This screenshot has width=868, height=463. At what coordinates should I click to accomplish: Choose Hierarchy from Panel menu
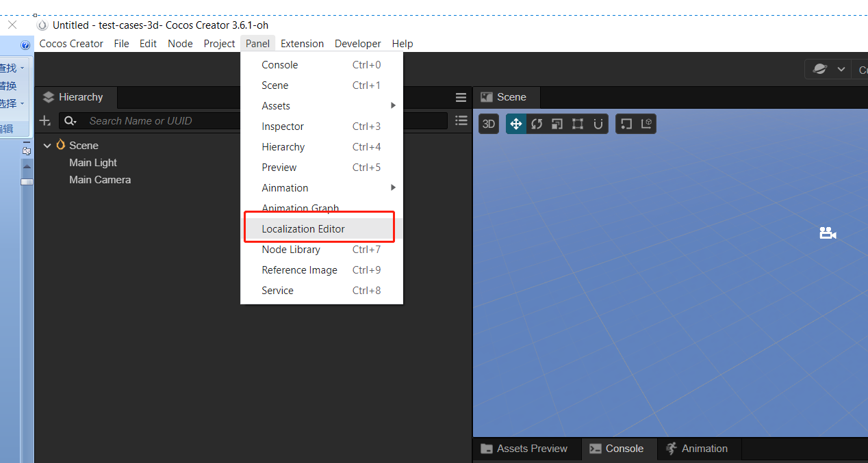322,147
